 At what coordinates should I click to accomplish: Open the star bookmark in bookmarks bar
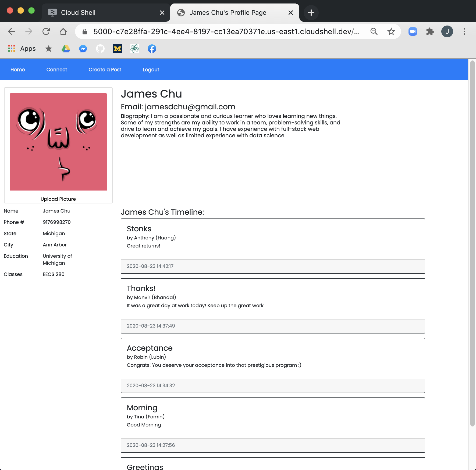click(x=49, y=49)
